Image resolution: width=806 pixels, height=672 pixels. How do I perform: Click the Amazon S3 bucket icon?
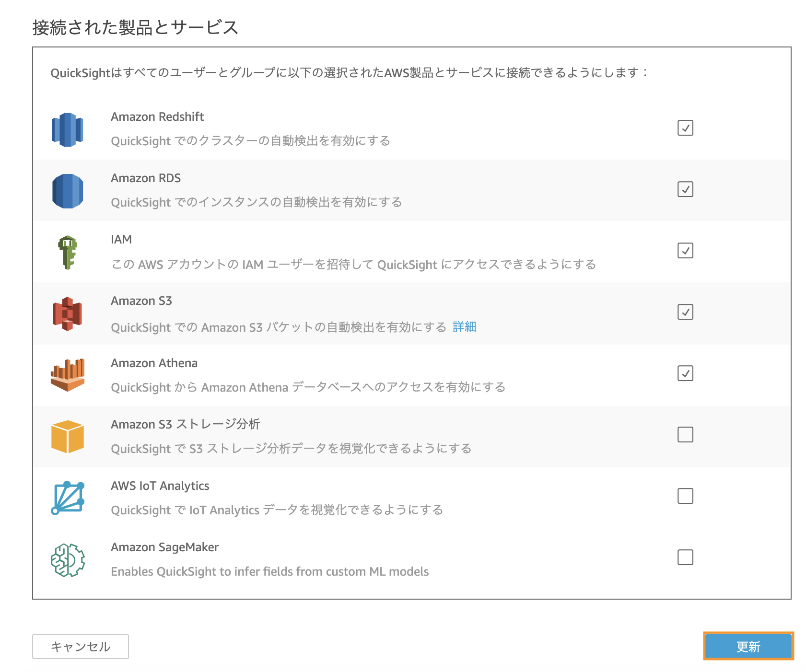coord(68,313)
